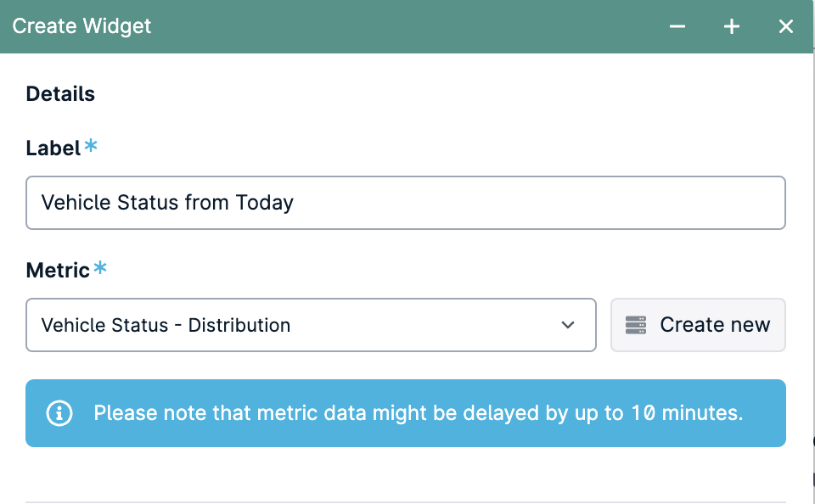Click the green dialog header bar
815x504 pixels.
click(x=407, y=26)
